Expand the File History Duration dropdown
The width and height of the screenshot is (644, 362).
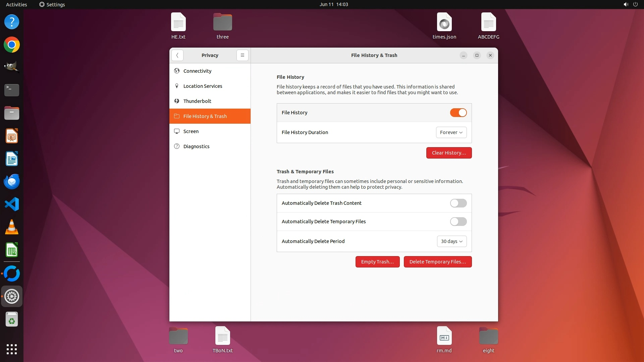click(451, 132)
